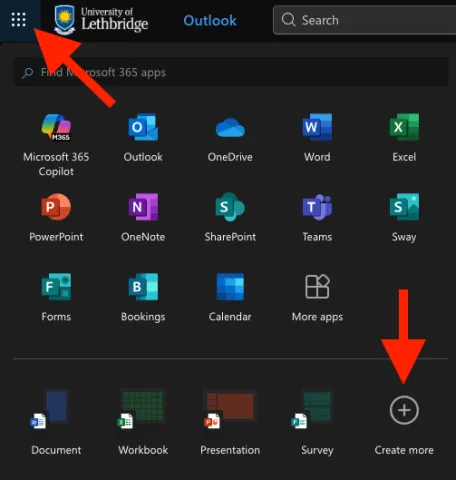
Task: Click the Outlook header title
Action: pos(210,21)
